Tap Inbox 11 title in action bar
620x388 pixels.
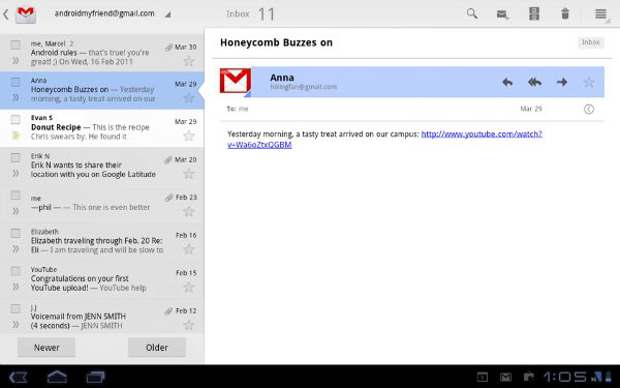point(250,15)
